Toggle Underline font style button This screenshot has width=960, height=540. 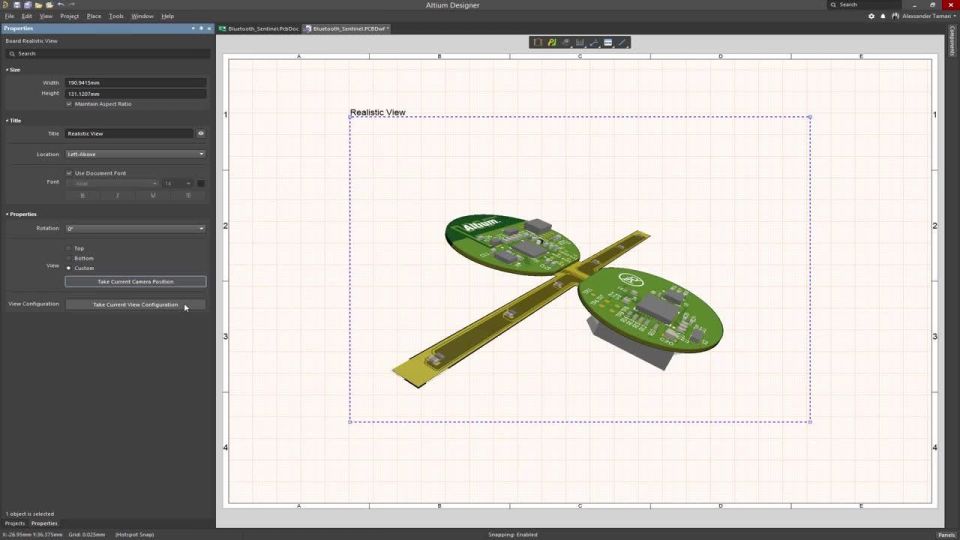(152, 195)
